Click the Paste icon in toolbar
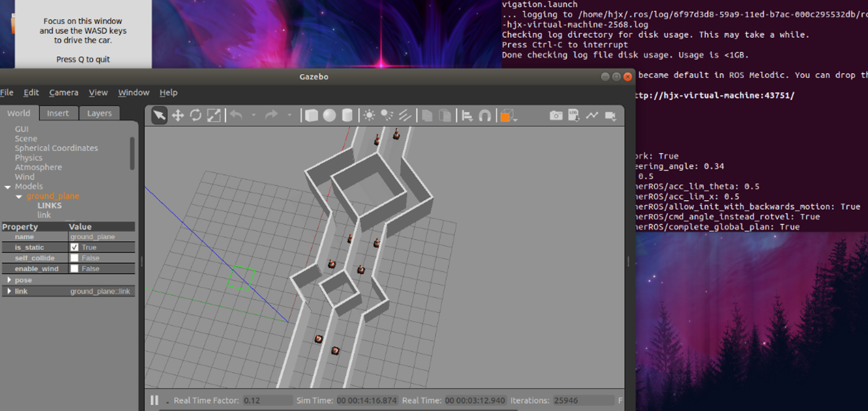The image size is (868, 411). pos(445,116)
